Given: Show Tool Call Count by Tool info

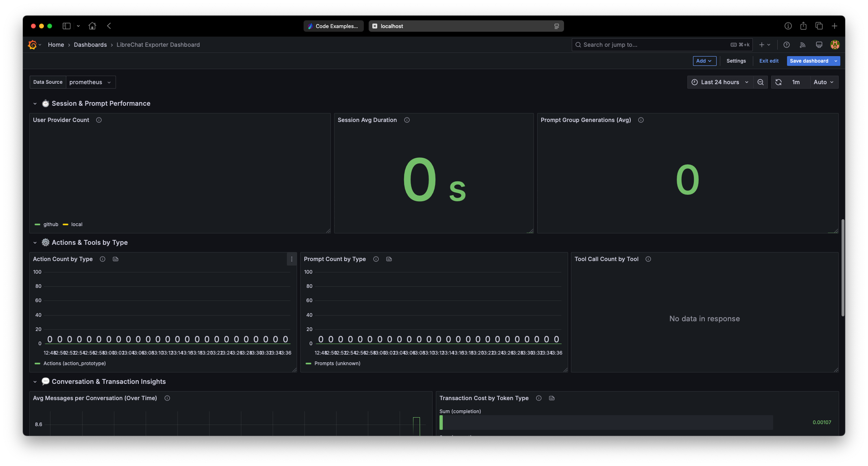Looking at the screenshot, I should [648, 259].
